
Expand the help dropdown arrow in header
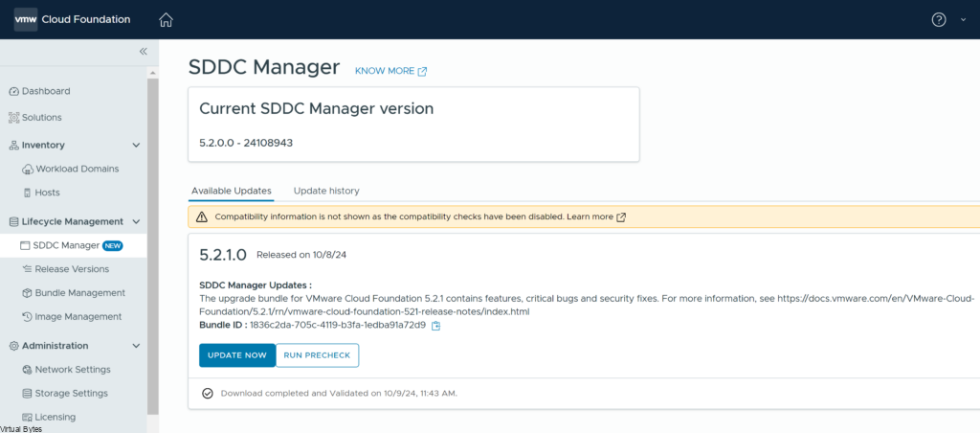[963, 20]
